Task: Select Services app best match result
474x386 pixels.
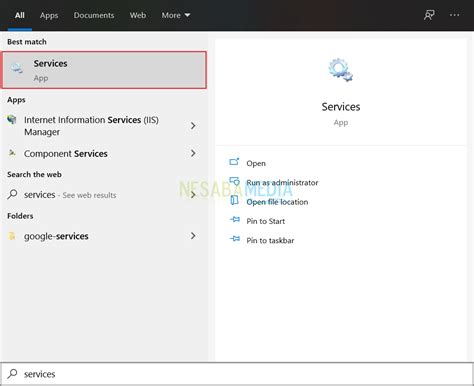Action: tap(104, 70)
